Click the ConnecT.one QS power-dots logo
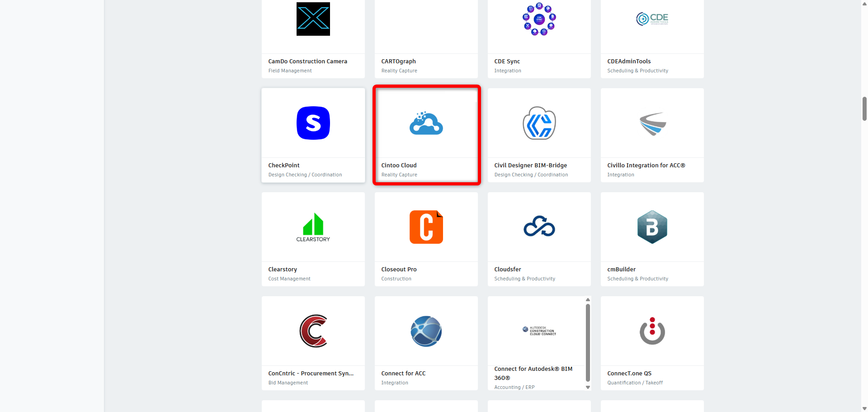 (x=652, y=331)
